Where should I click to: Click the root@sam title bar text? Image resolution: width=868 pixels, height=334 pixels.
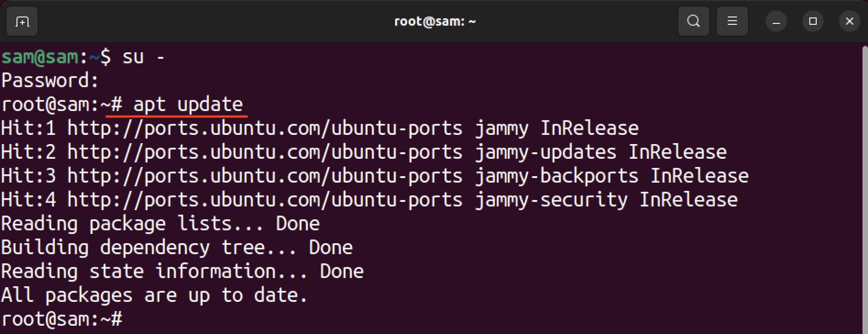pyautogui.click(x=434, y=21)
